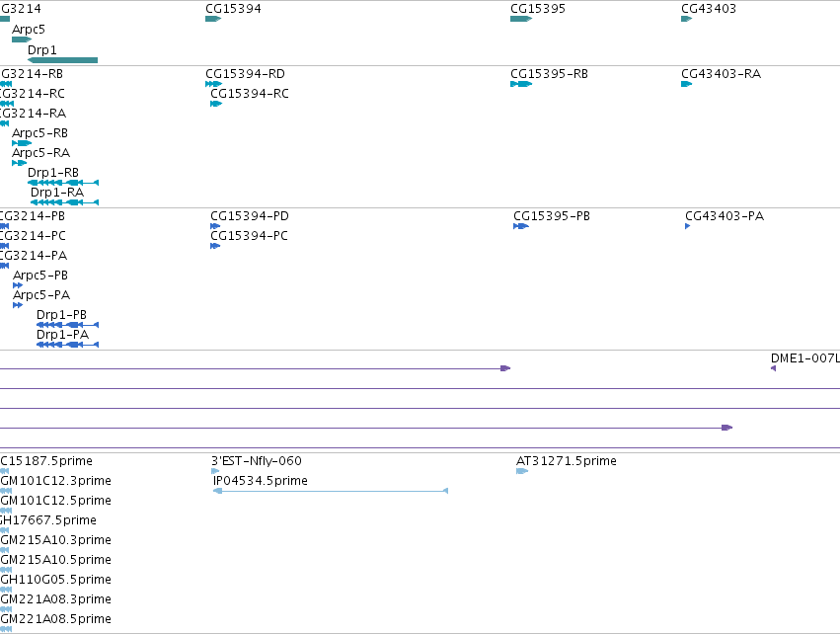840x634 pixels.
Task: Select the Arpc5 gene arrow
Action: pos(22,40)
